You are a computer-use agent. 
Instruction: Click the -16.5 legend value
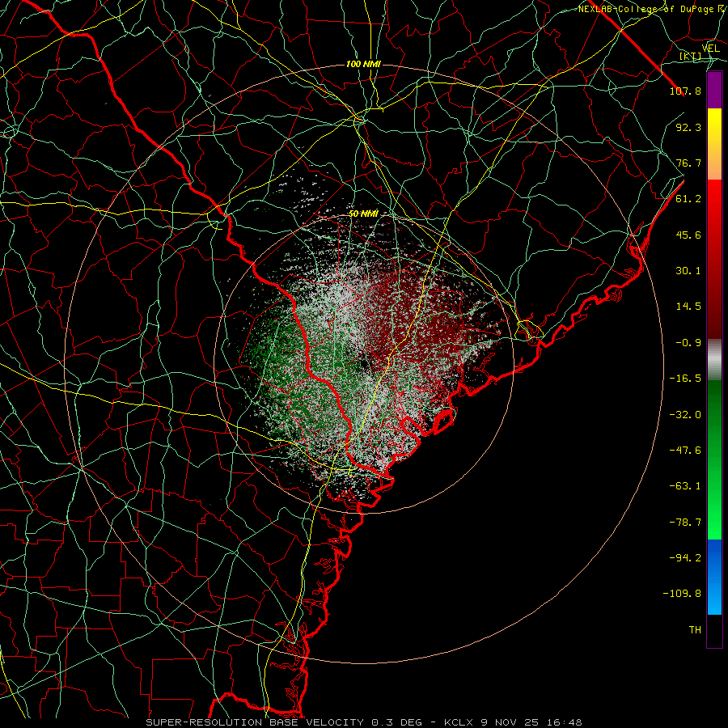point(685,379)
